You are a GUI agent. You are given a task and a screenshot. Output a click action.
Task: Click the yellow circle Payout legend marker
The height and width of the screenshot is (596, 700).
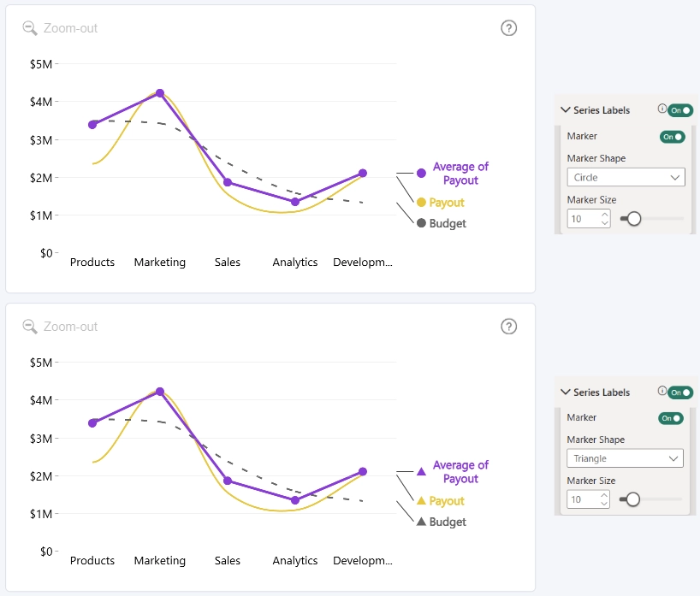tap(421, 203)
